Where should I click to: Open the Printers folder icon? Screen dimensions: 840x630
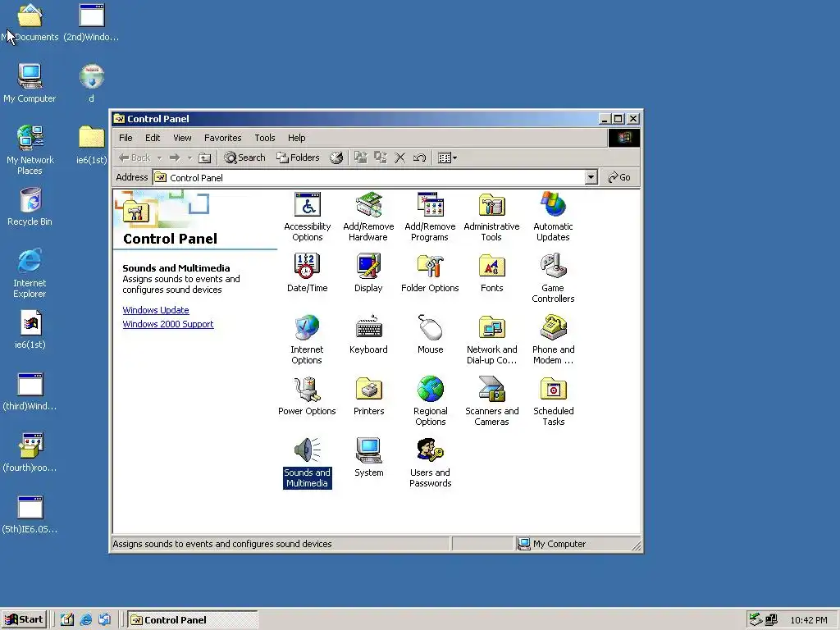(x=368, y=396)
